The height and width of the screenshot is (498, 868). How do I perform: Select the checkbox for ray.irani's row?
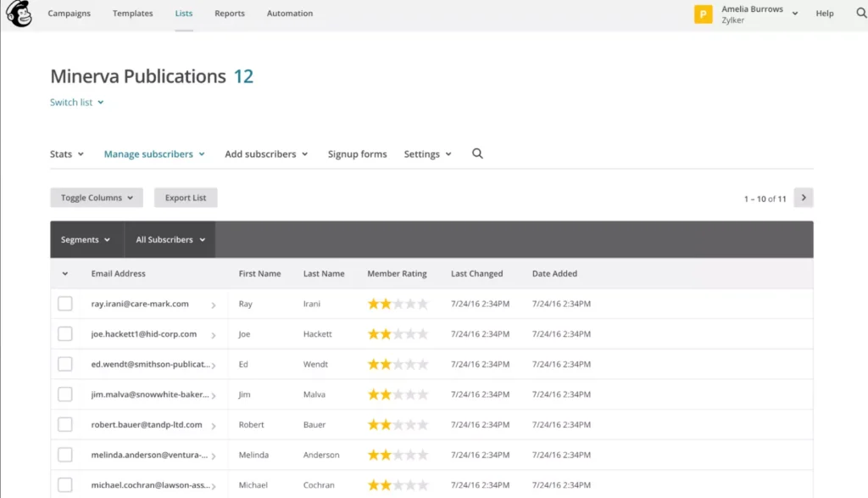[65, 303]
